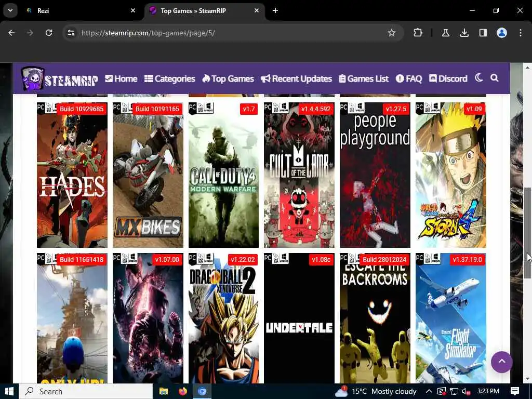This screenshot has height=399, width=532.
Task: Open the profile avatar menu
Action: pos(502,33)
